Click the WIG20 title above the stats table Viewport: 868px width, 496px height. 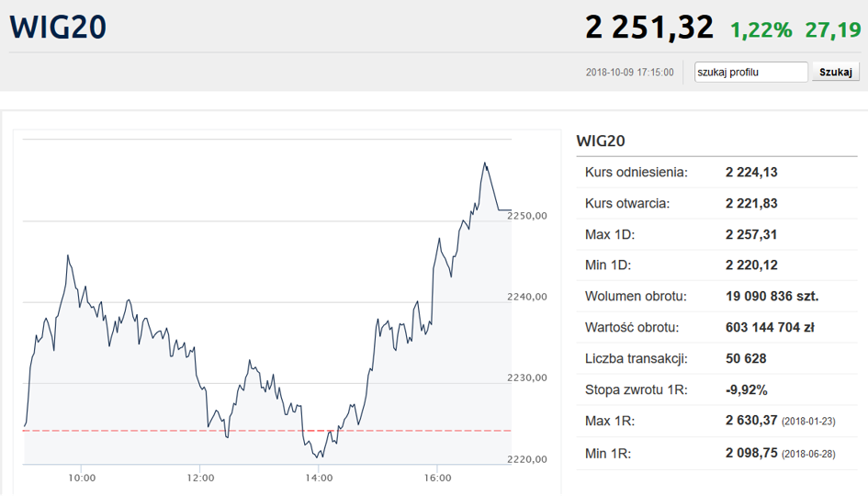(601, 141)
